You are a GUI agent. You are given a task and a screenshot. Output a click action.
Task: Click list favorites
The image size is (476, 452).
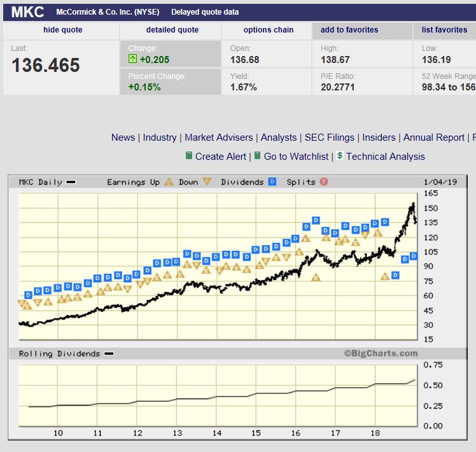[x=444, y=30]
